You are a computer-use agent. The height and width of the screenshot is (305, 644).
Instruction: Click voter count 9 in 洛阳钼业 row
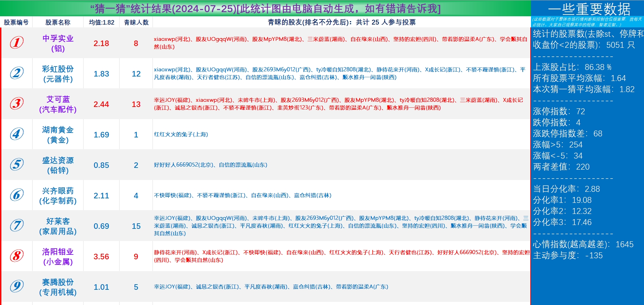[136, 257]
